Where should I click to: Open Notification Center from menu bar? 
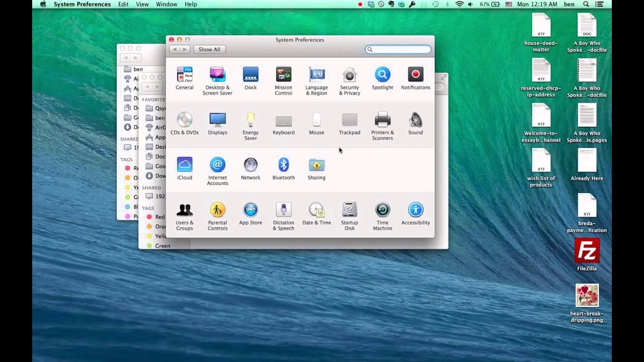(x=599, y=4)
